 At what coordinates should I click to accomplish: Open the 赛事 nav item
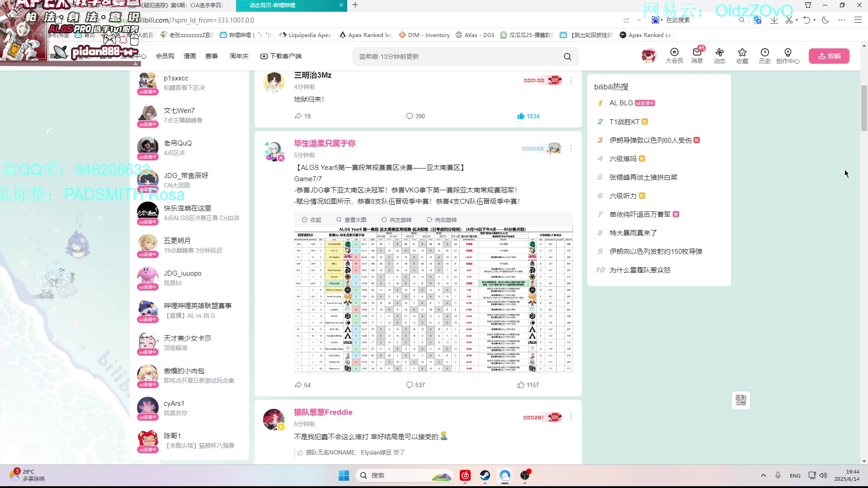pos(212,56)
